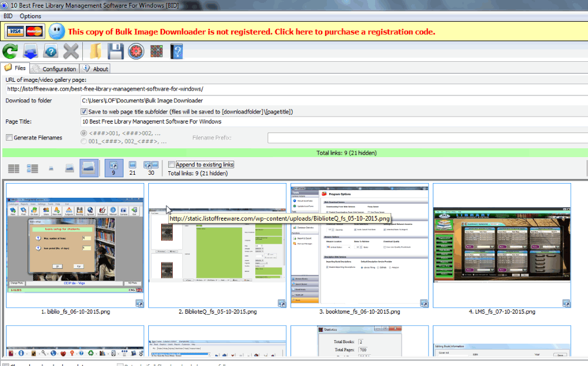The image size is (588, 366).
Task: Click corner link icon on BiblioteQ thumbnail
Action: [282, 303]
